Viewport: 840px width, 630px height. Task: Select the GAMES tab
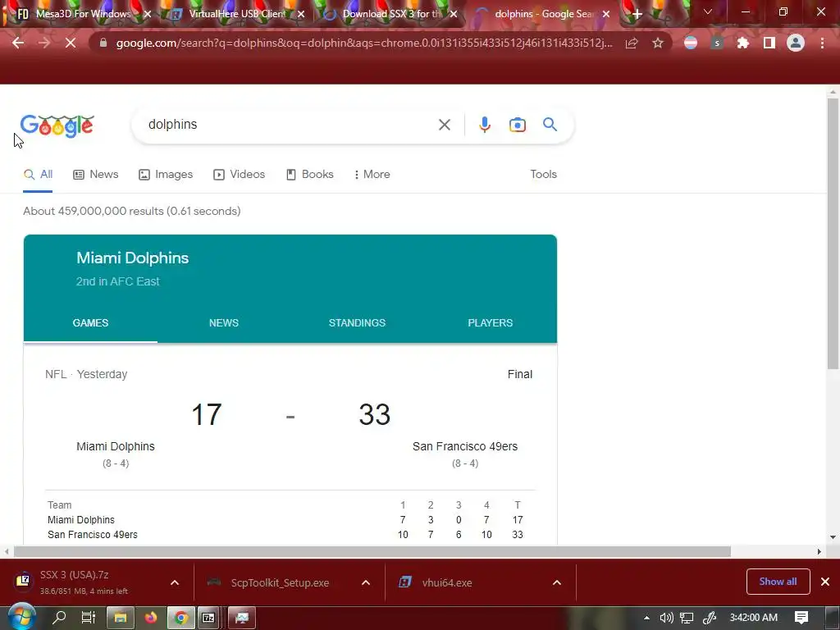click(x=90, y=322)
